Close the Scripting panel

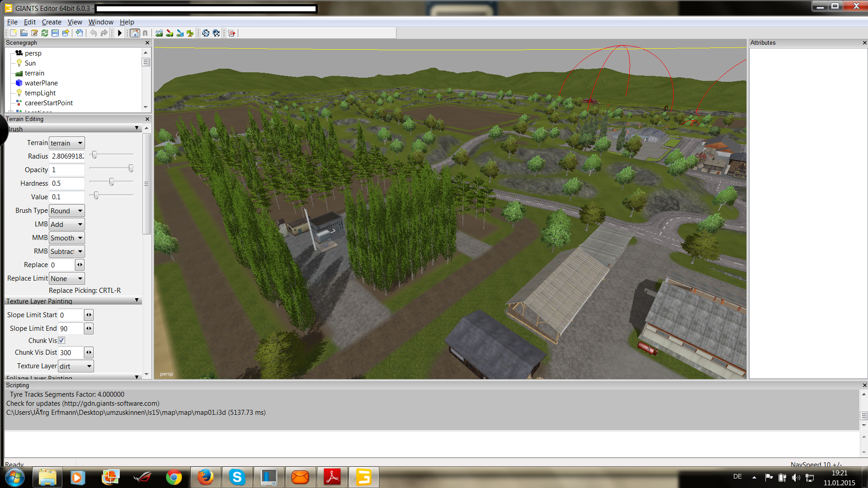tap(864, 385)
